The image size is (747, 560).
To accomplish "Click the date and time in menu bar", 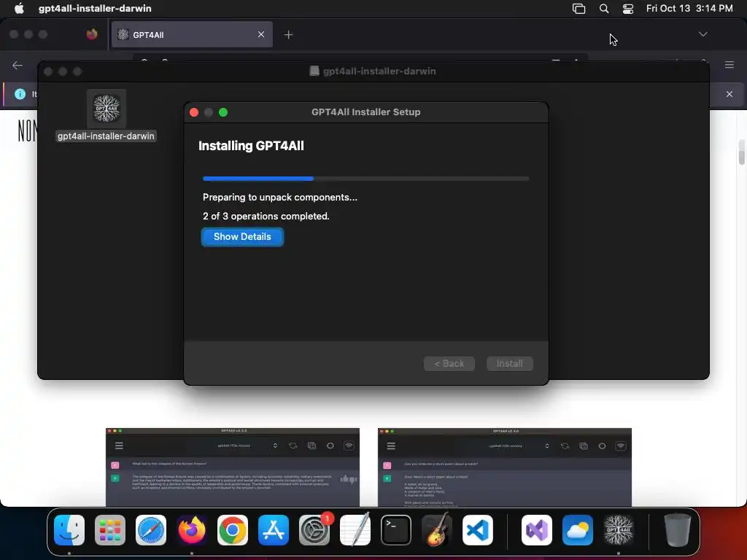I will (689, 8).
